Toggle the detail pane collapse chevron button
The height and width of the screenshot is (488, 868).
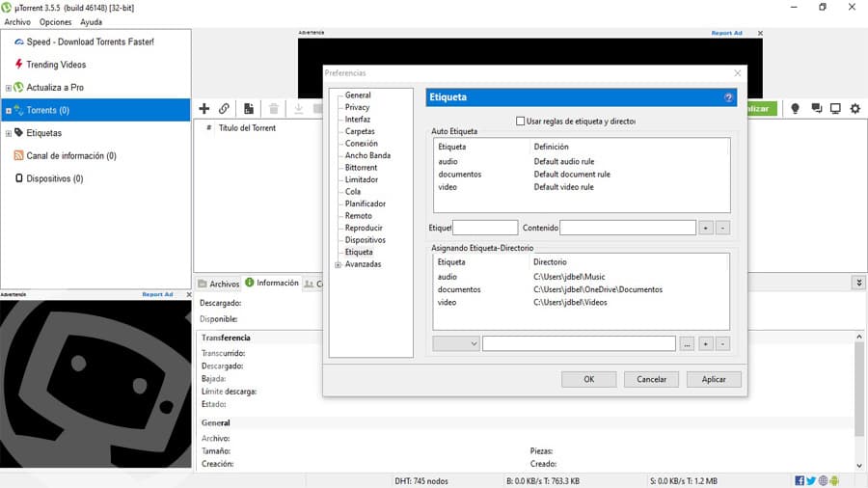point(858,283)
